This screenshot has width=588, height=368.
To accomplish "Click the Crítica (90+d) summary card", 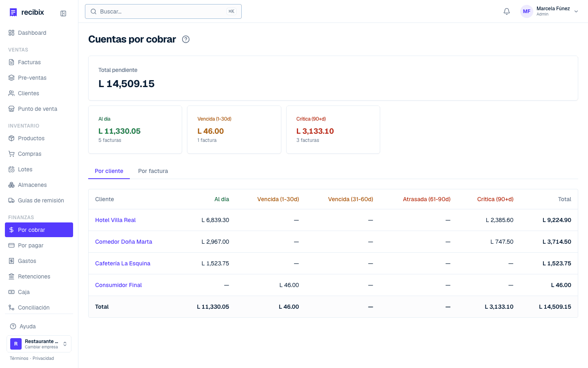I will tap(333, 130).
